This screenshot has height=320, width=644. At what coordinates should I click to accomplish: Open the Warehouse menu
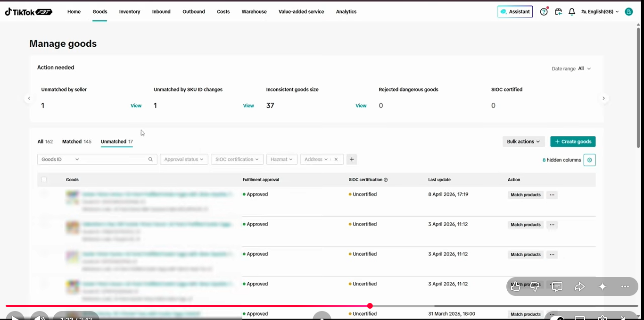pyautogui.click(x=254, y=12)
